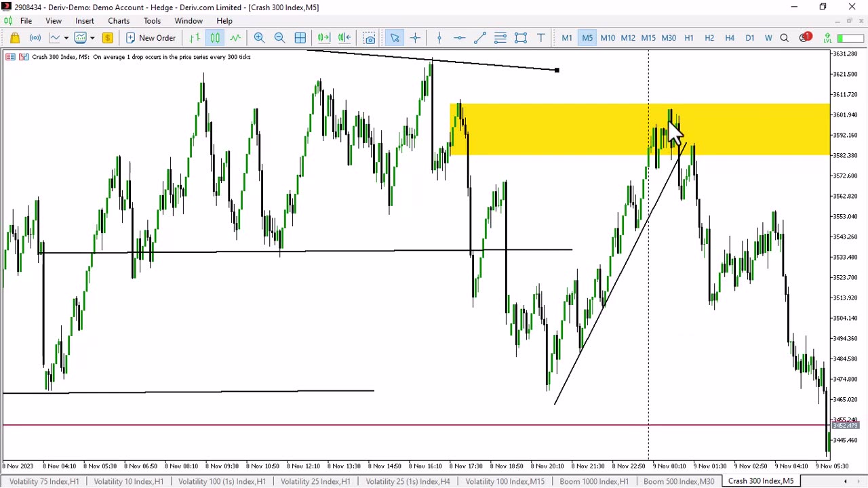Image resolution: width=868 pixels, height=488 pixels.
Task: Open the account notifications icon with badge
Action: (805, 37)
